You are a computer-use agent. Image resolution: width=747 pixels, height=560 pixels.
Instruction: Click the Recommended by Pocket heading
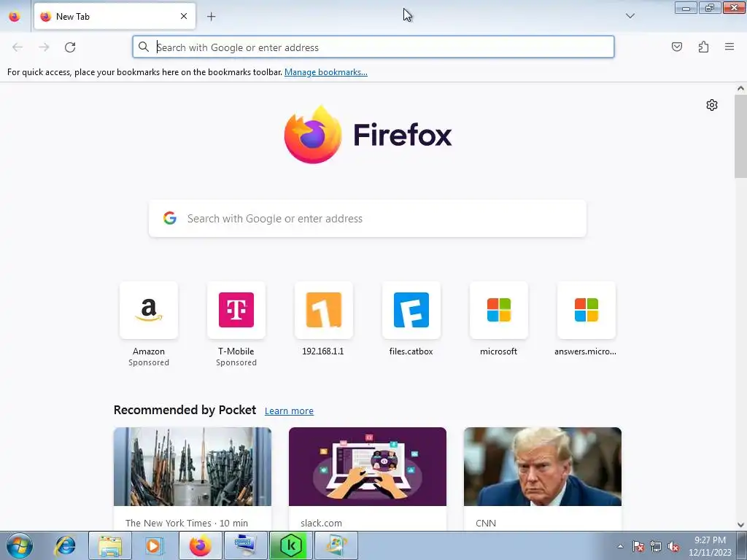coord(185,410)
